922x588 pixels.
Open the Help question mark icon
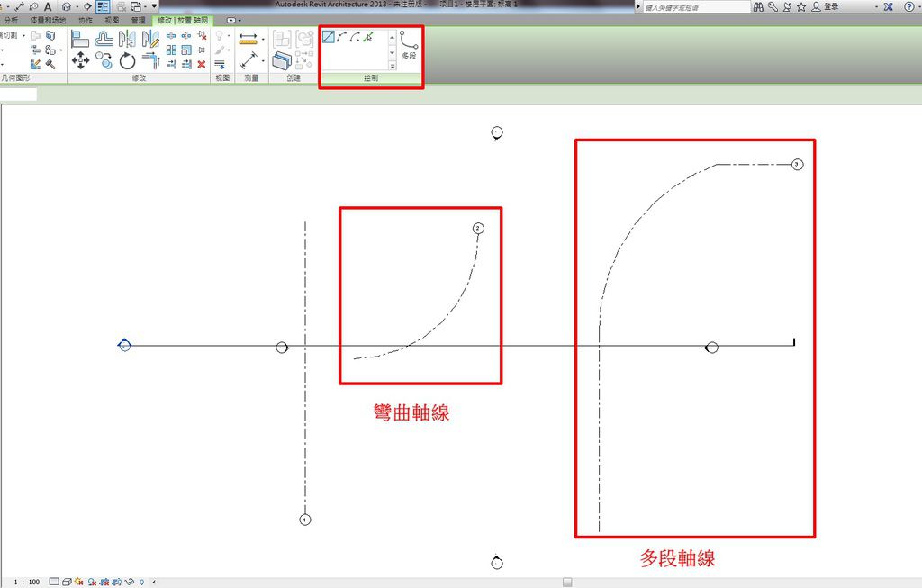[909, 6]
